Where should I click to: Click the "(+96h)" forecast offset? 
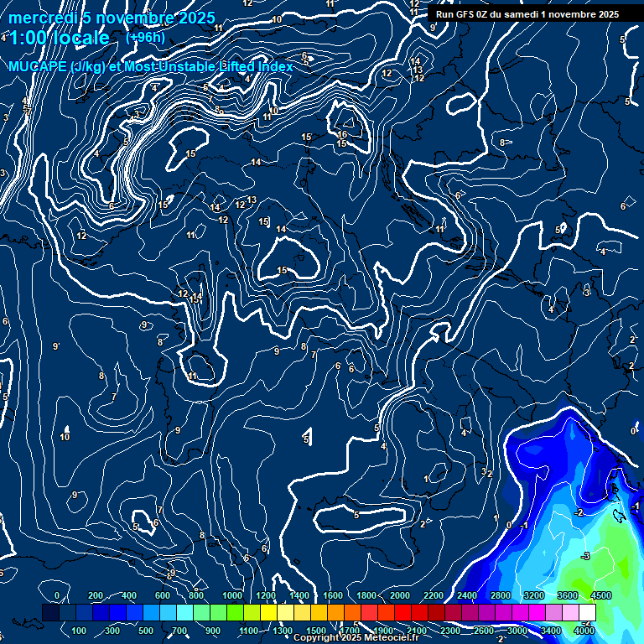point(145,38)
